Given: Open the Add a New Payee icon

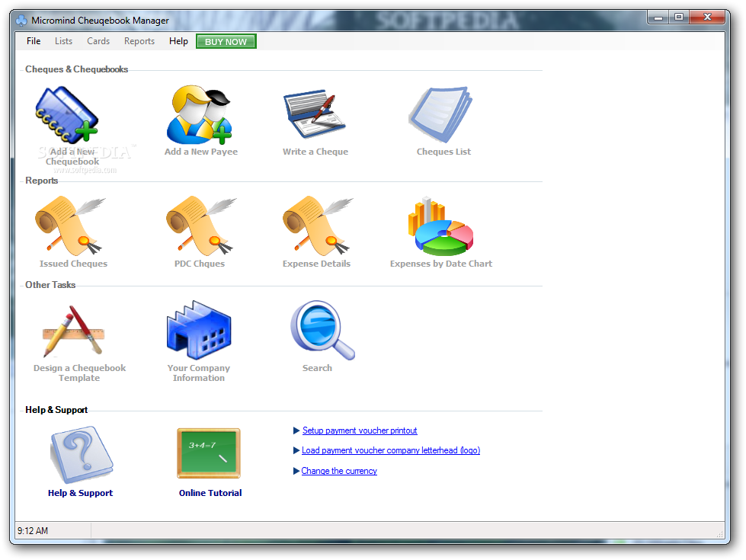Looking at the screenshot, I should coord(199,114).
